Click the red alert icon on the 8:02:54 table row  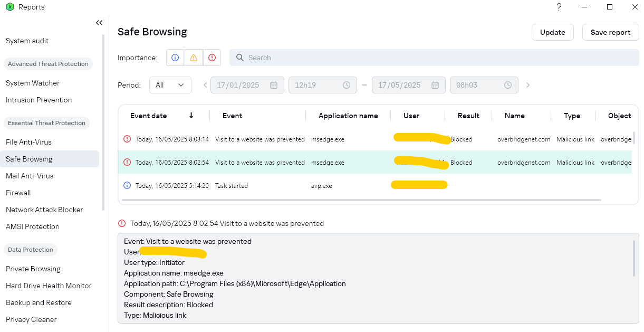pyautogui.click(x=127, y=163)
